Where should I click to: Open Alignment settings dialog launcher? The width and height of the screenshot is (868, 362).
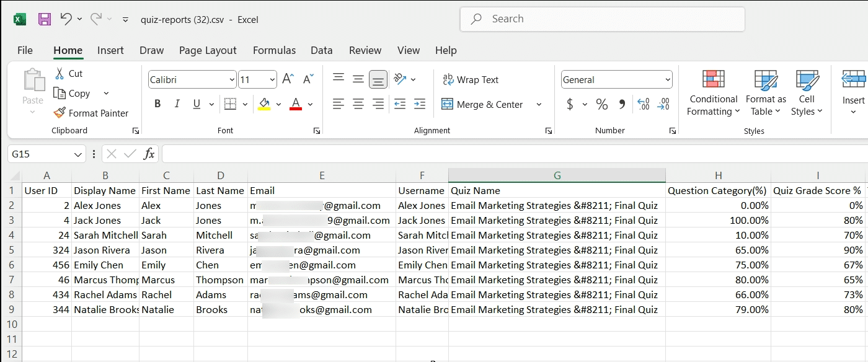pos(548,131)
